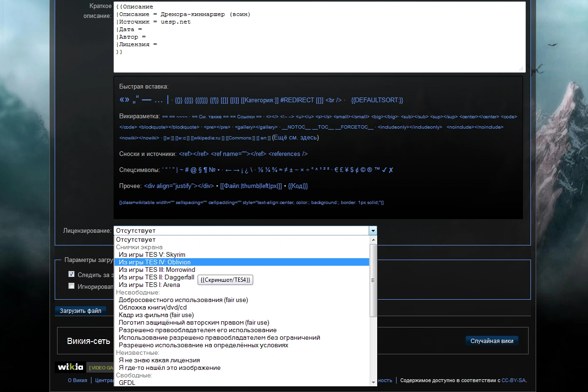Image resolution: width=588 pixels, height=392 pixels.
Task: Select 'Я где-то нашёл это изображение' option
Action: click(x=242, y=367)
